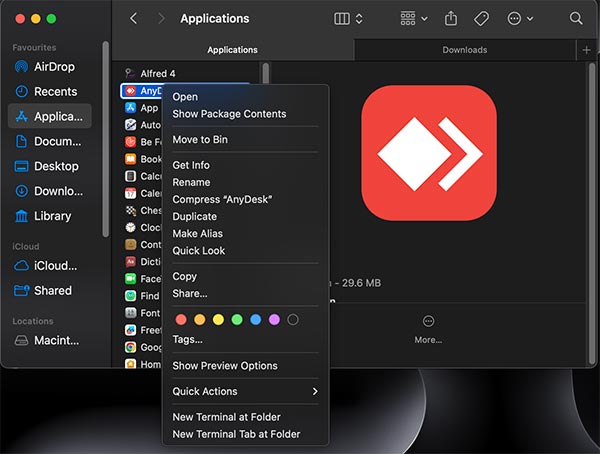Go back with the left chevron
The image size is (600, 454).
point(133,18)
